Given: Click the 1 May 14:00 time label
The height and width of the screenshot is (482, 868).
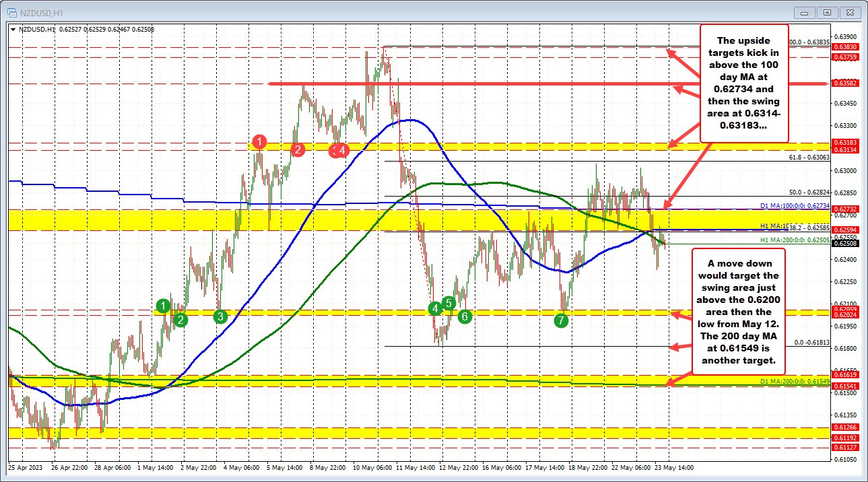Looking at the screenshot, I should pos(156,467).
